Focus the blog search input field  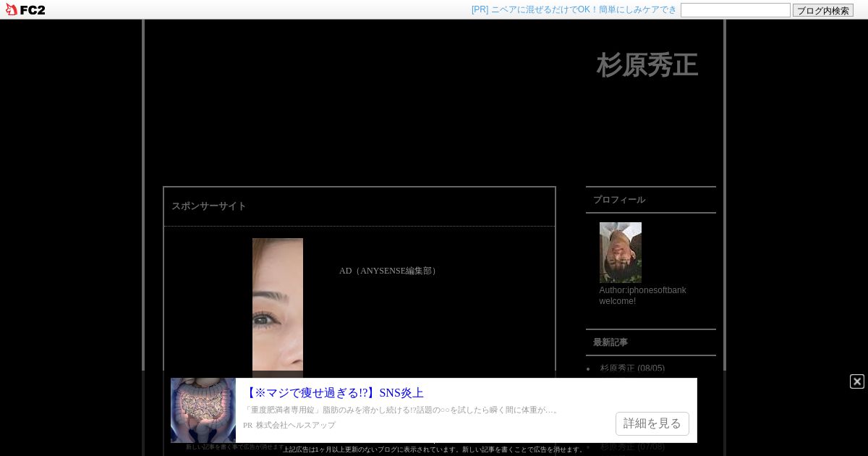(x=736, y=10)
